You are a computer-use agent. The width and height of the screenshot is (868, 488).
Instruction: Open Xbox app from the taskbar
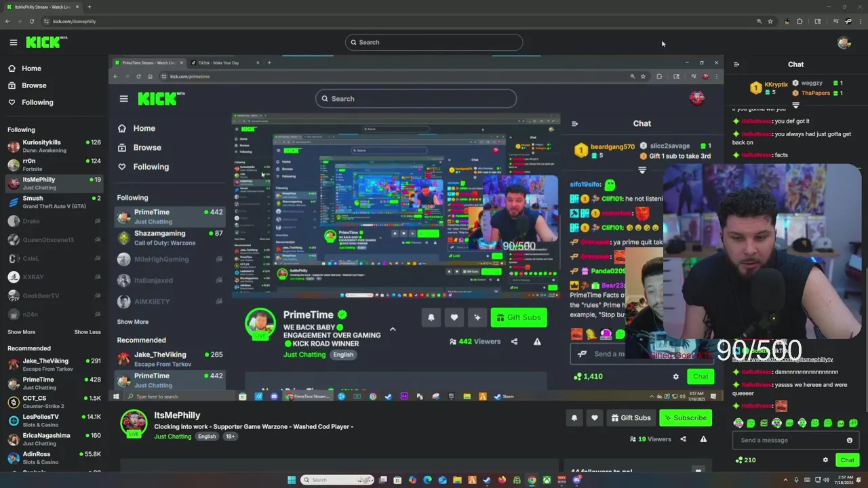[x=547, y=480]
